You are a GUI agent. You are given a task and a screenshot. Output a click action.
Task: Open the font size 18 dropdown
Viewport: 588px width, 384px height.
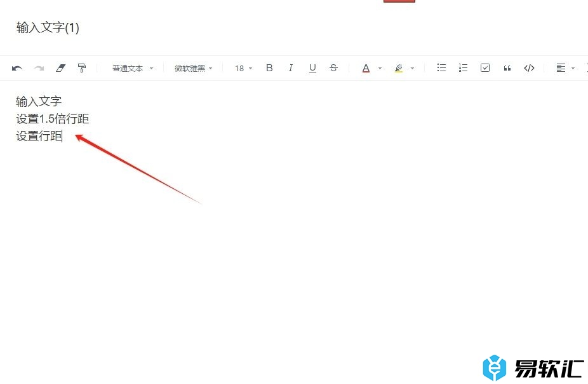click(x=243, y=68)
